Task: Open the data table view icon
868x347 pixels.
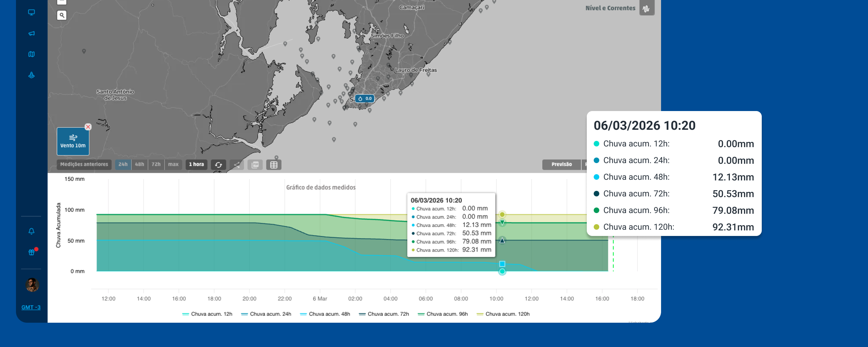Action: pos(274,165)
